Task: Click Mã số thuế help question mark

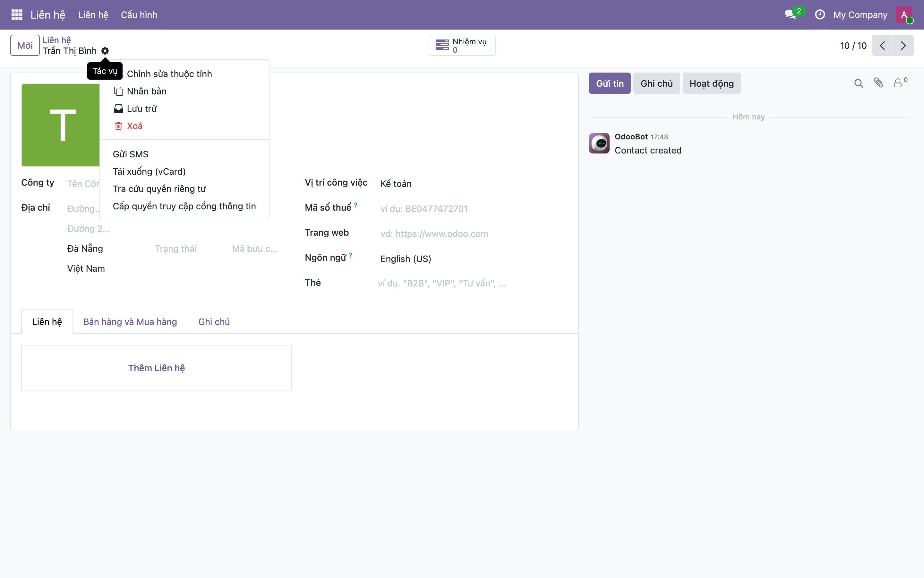Action: (355, 205)
